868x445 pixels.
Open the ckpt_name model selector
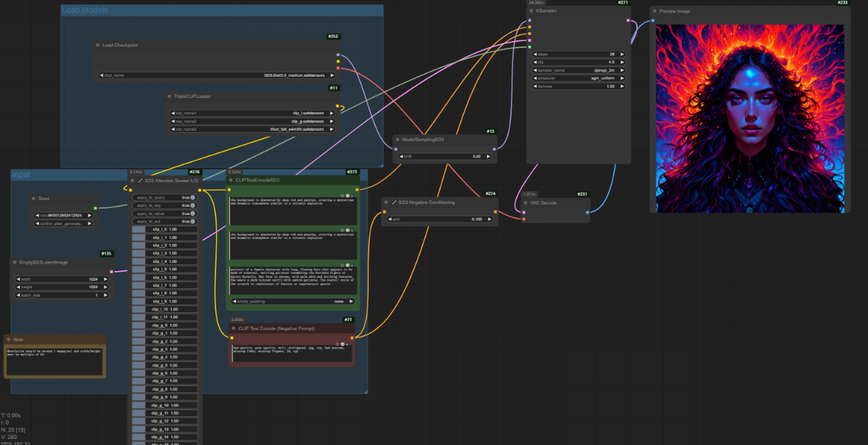click(218, 75)
